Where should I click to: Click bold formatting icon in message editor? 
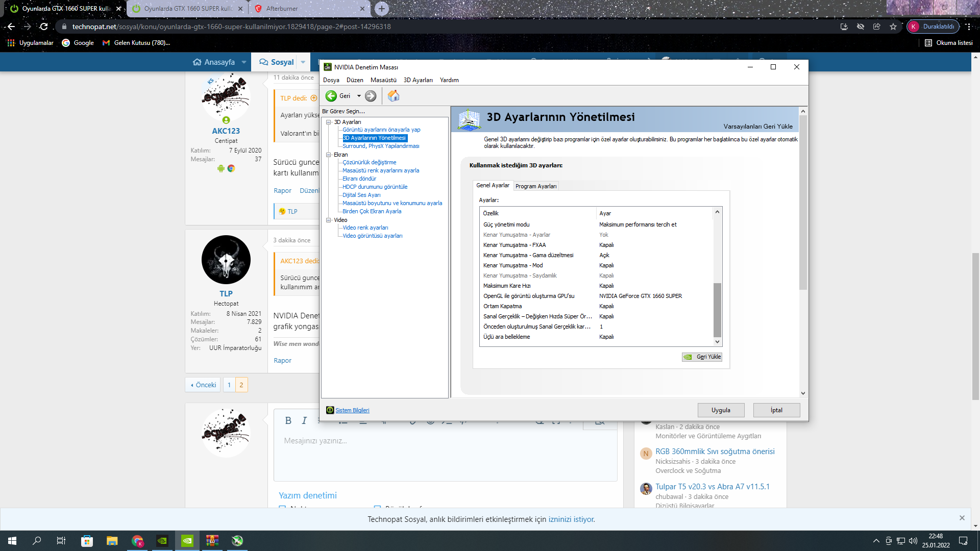[288, 420]
